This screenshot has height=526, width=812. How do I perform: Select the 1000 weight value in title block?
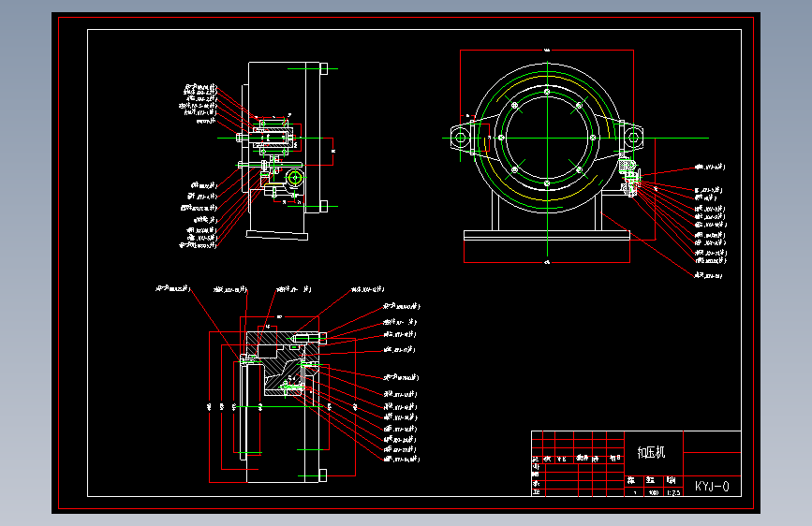click(654, 493)
